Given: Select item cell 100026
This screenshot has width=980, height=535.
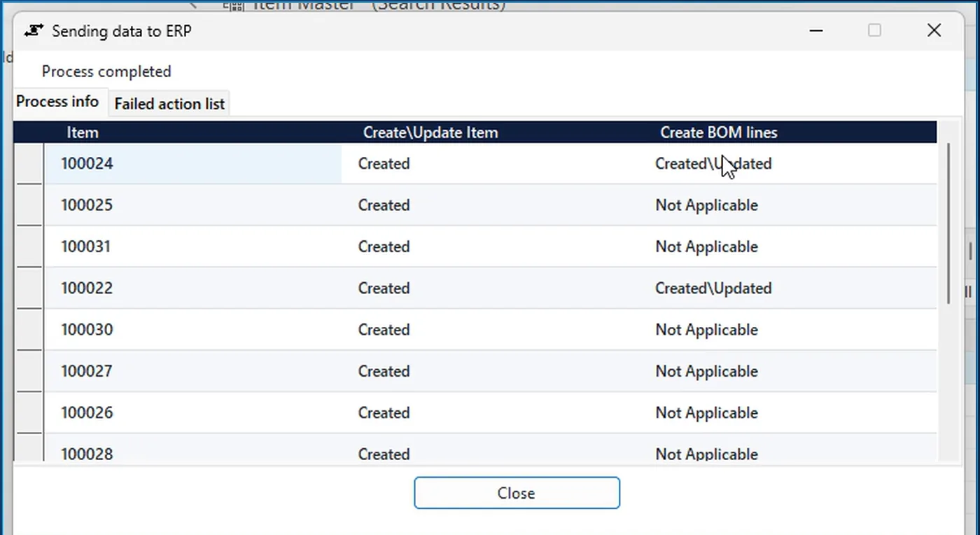Looking at the screenshot, I should pos(194,412).
